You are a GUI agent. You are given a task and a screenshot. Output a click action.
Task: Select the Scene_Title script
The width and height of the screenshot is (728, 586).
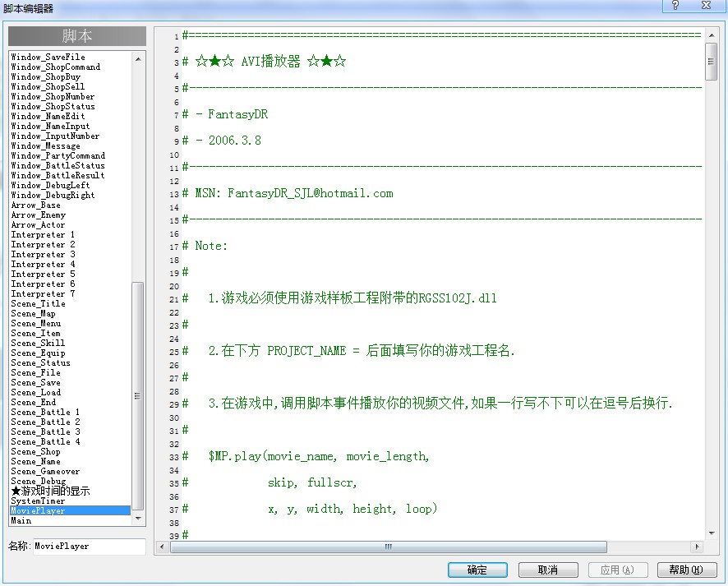(x=70, y=303)
